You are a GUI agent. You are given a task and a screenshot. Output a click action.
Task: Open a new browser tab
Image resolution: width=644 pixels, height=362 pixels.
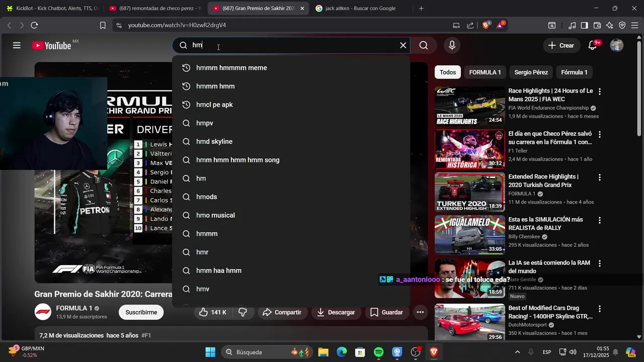click(421, 9)
